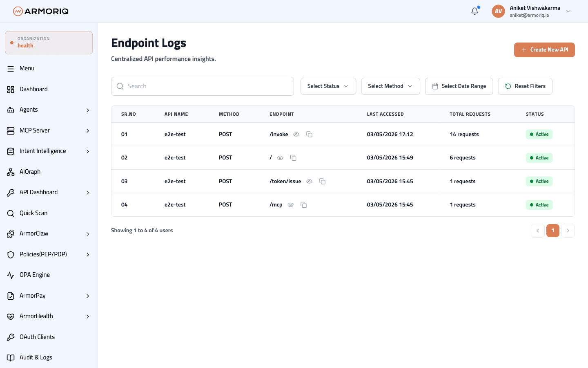
Task: Click the search magnifier icon
Action: (120, 86)
